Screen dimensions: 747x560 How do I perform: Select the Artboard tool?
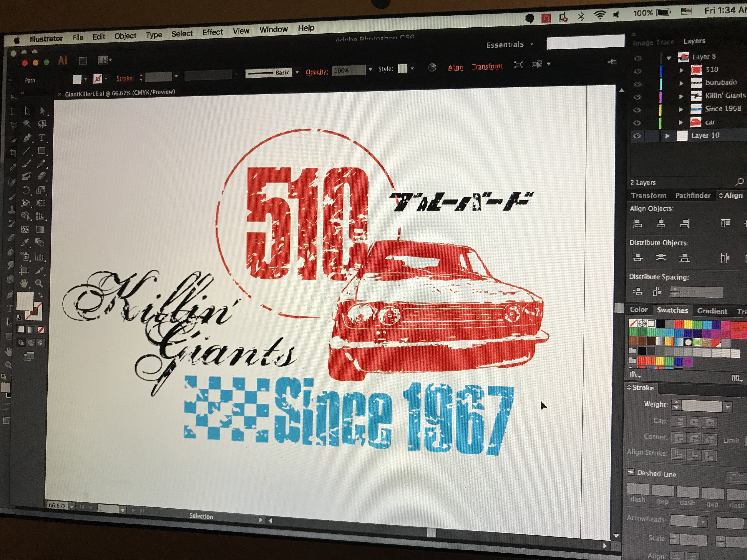click(x=24, y=270)
